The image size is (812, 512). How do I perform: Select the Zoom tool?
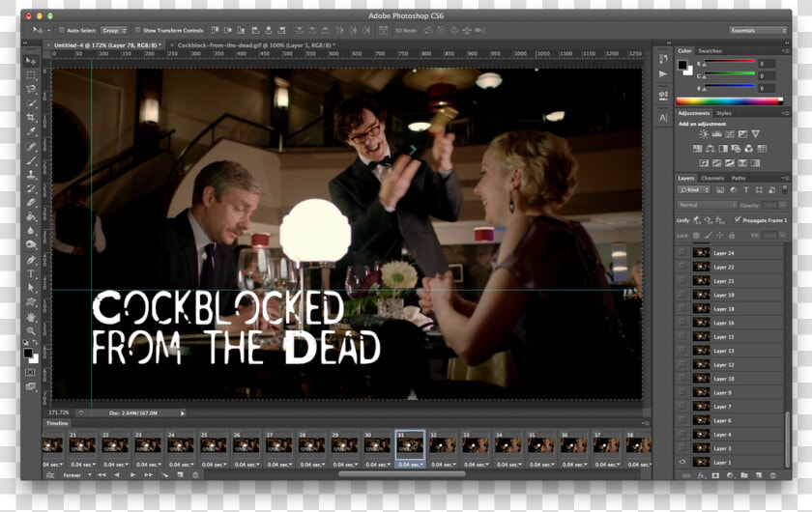(31, 330)
